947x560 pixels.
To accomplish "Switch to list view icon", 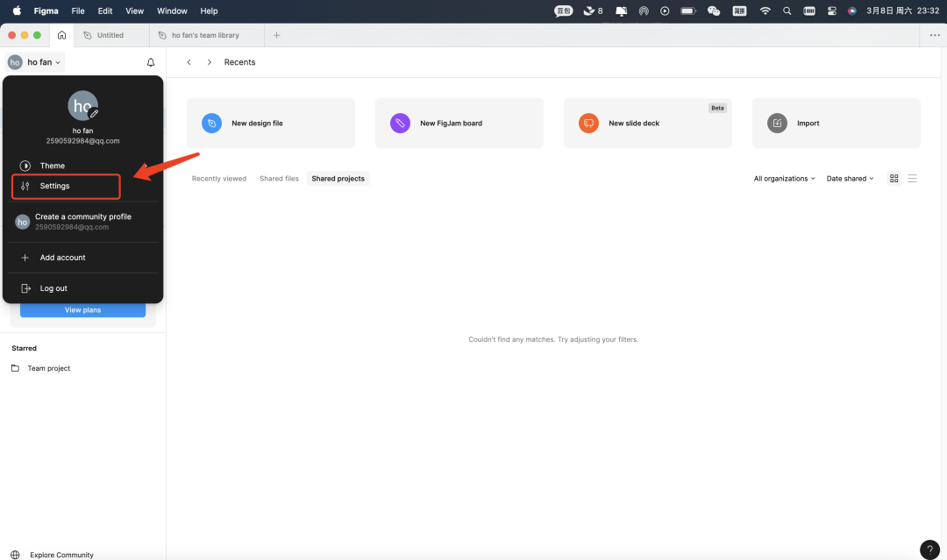I will point(913,179).
